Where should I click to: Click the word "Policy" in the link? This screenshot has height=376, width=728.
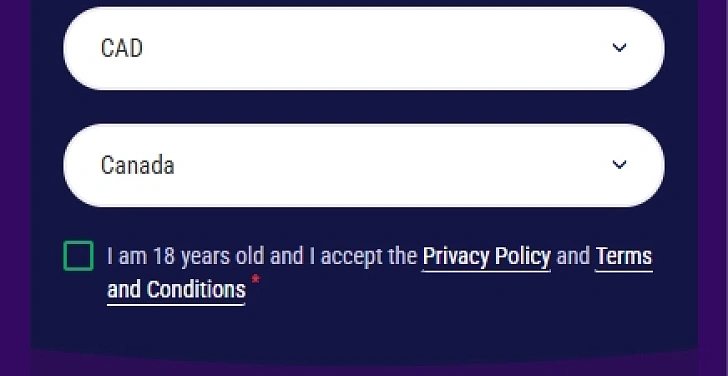(x=523, y=257)
